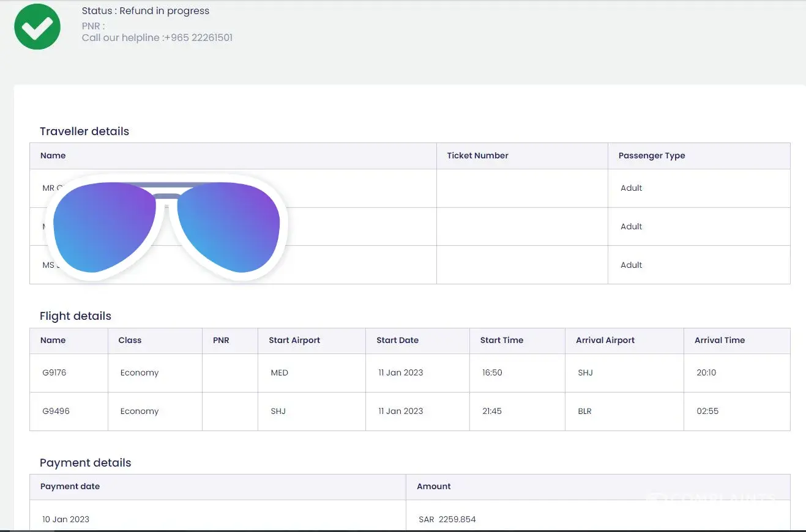806x532 pixels.
Task: Click the 02:55 arrival time cell
Action: click(x=707, y=412)
